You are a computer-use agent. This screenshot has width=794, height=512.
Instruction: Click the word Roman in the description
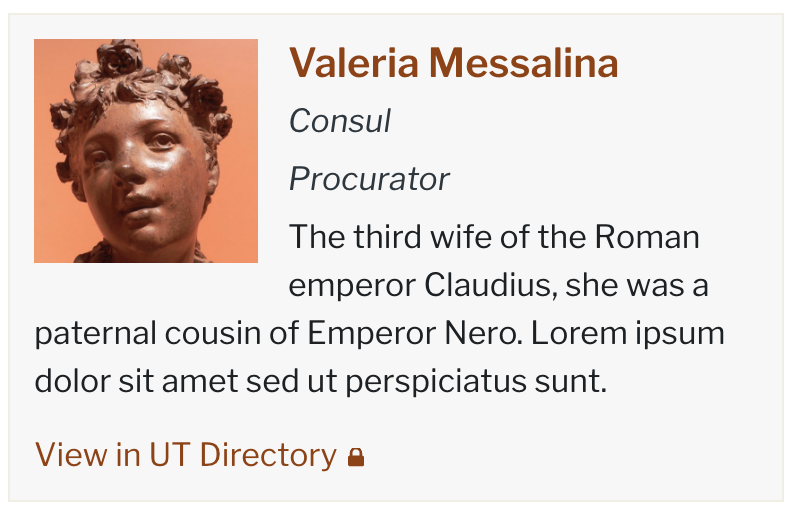(x=647, y=238)
